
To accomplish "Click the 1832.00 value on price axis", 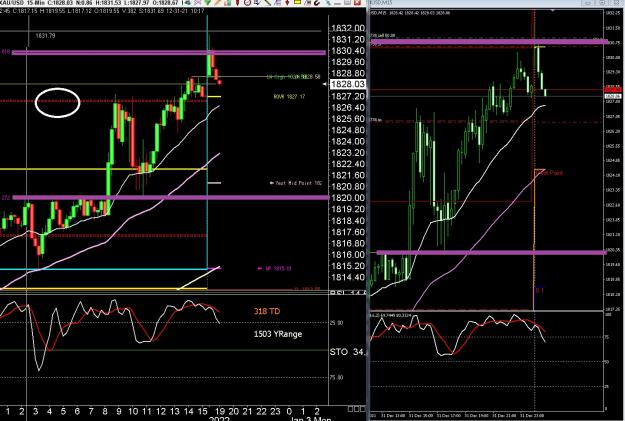I will pyautogui.click(x=348, y=28).
